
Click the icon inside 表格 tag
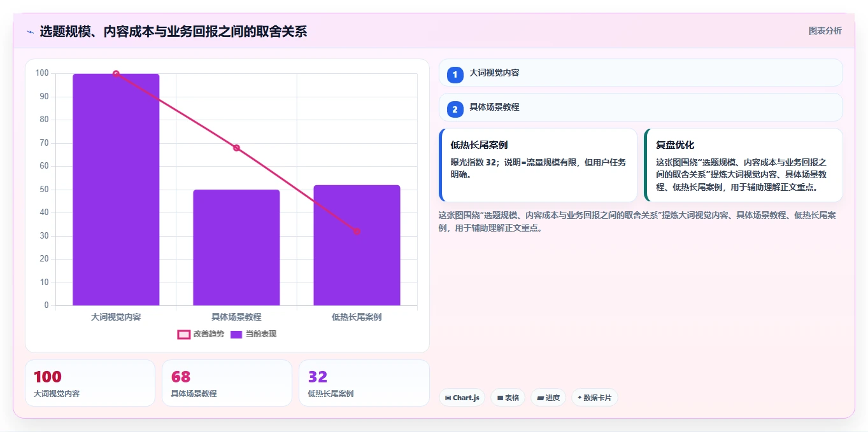point(500,398)
